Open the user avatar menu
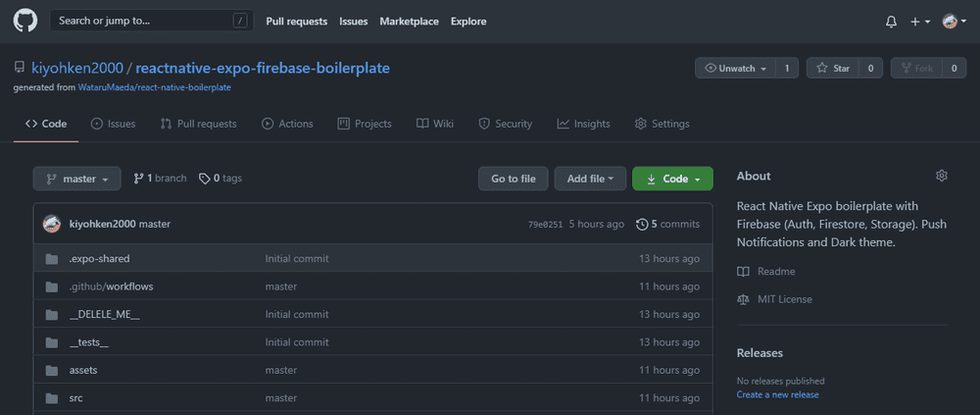The height and width of the screenshot is (415, 980). 955,22
